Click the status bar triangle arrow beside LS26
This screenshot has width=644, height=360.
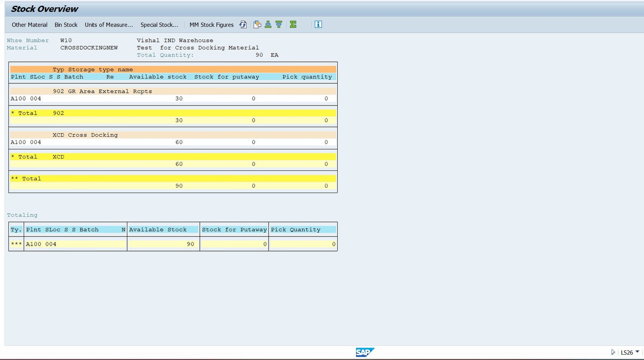[613, 352]
